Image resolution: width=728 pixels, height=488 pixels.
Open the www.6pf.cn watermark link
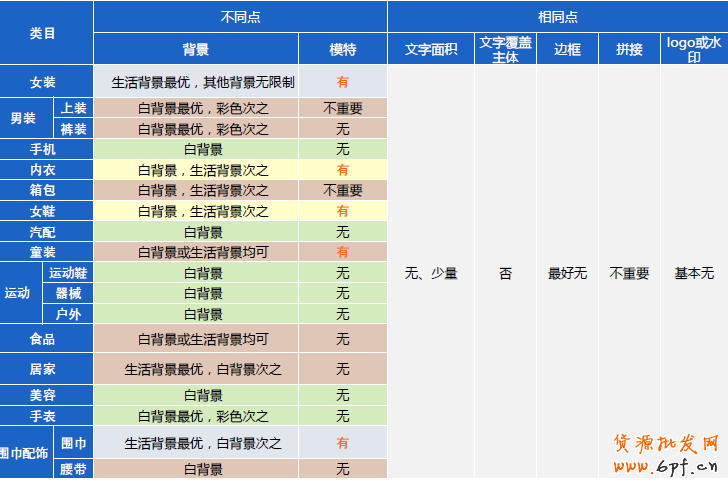click(663, 468)
